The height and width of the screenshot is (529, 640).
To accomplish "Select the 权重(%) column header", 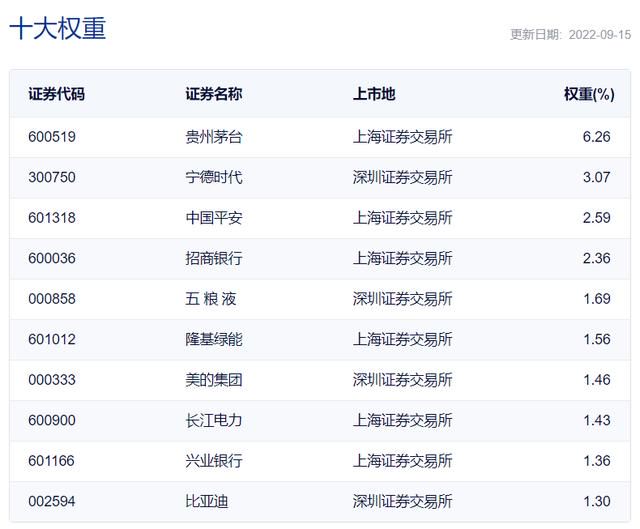I will 589,94.
